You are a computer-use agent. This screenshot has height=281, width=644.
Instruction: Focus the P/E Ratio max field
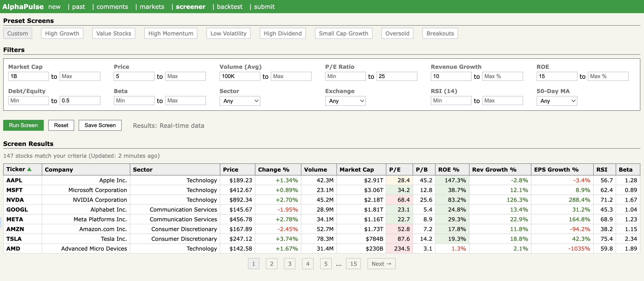tap(397, 76)
